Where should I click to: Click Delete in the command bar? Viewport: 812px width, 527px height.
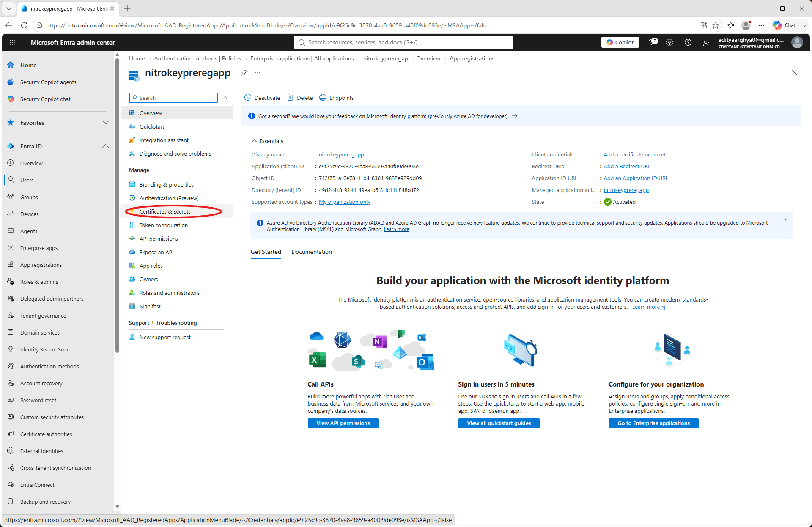pos(300,98)
